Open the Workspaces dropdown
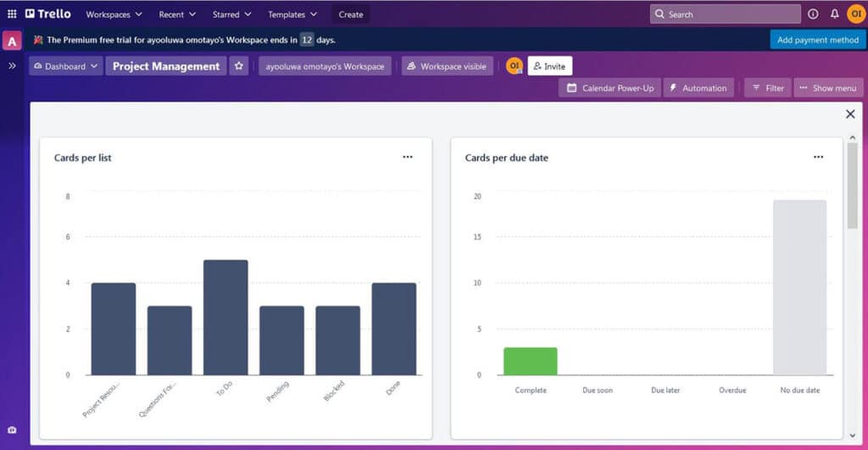The width and height of the screenshot is (868, 450). pyautogui.click(x=114, y=14)
